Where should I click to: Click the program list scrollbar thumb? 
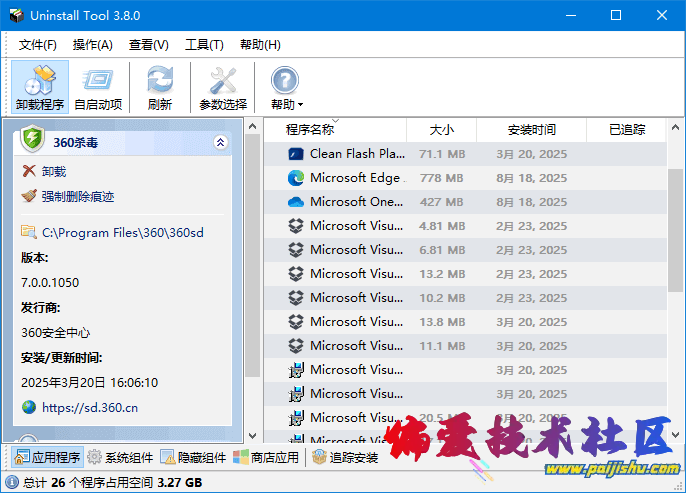point(676,231)
